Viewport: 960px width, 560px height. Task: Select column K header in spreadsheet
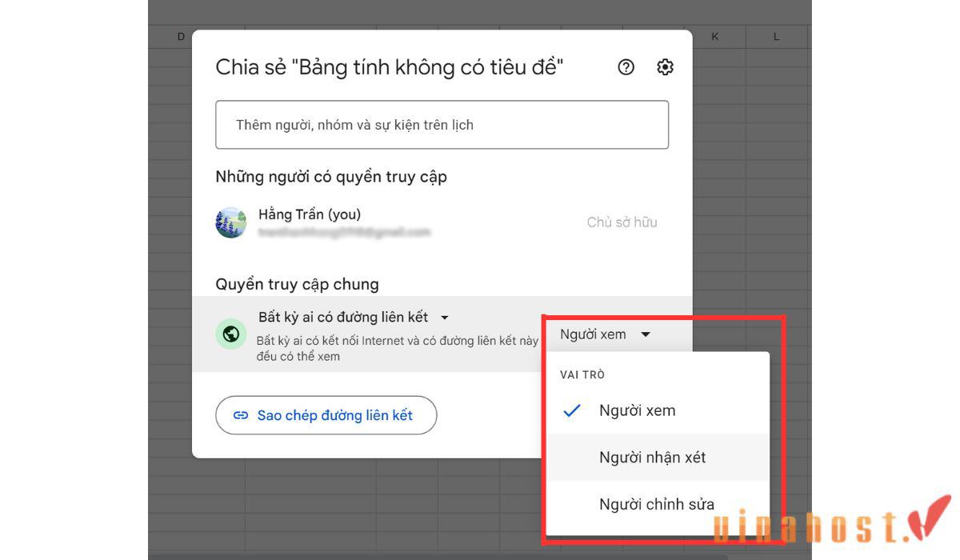pyautogui.click(x=714, y=37)
